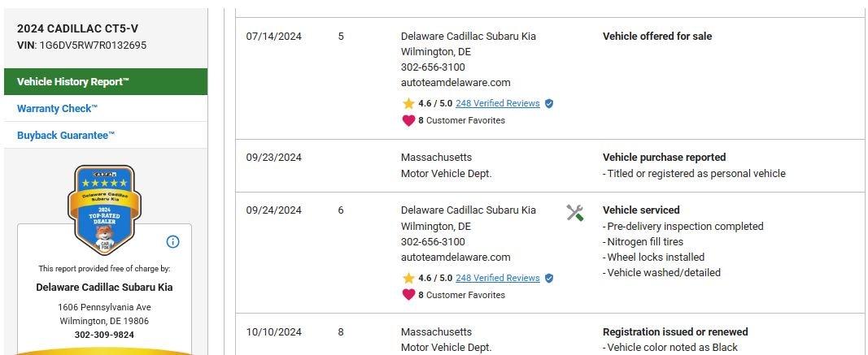Open the Warranty Check section
The width and height of the screenshot is (868, 355).
[57, 109]
